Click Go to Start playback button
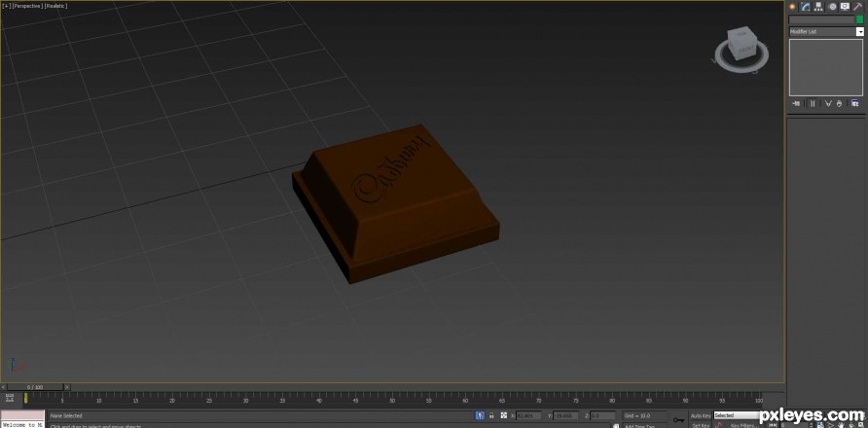This screenshot has width=868, height=428. [775, 425]
